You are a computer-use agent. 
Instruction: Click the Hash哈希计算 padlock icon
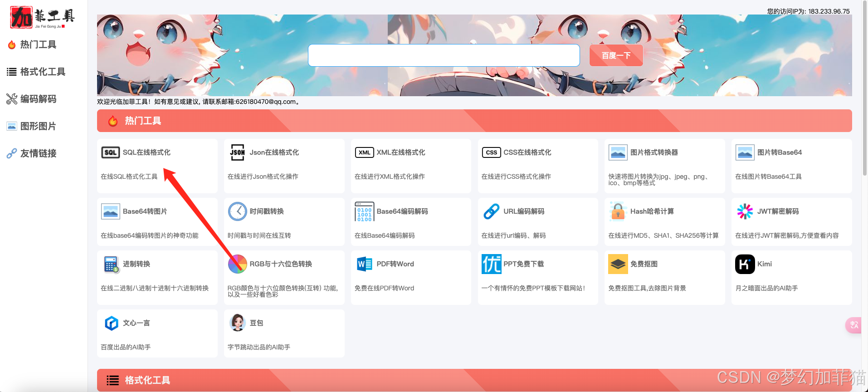[x=618, y=211]
